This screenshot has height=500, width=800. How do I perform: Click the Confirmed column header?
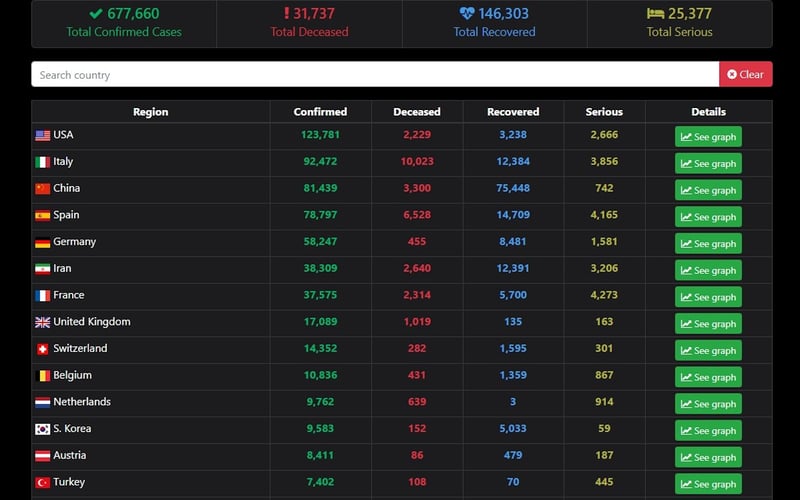coord(320,112)
